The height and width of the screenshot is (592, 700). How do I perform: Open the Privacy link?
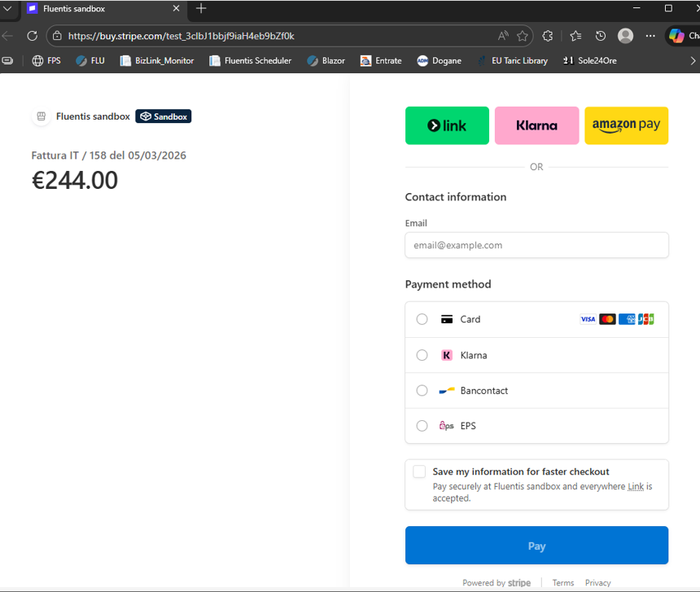tap(597, 582)
